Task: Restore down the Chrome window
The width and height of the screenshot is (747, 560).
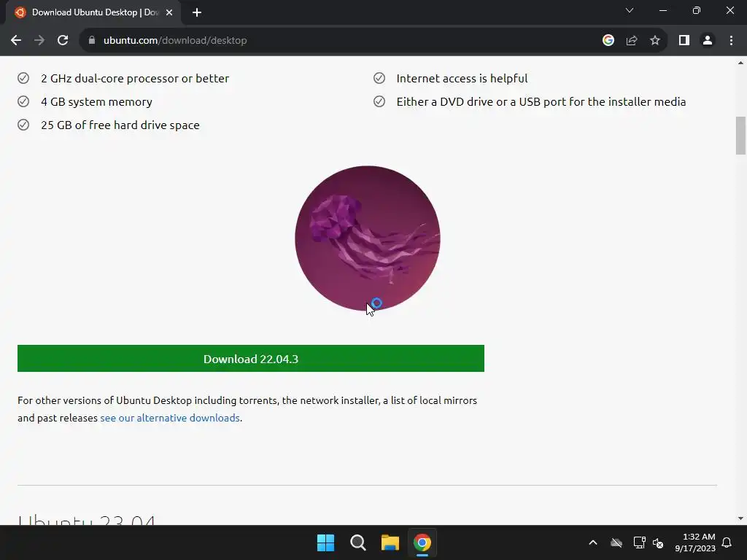Action: click(x=697, y=10)
